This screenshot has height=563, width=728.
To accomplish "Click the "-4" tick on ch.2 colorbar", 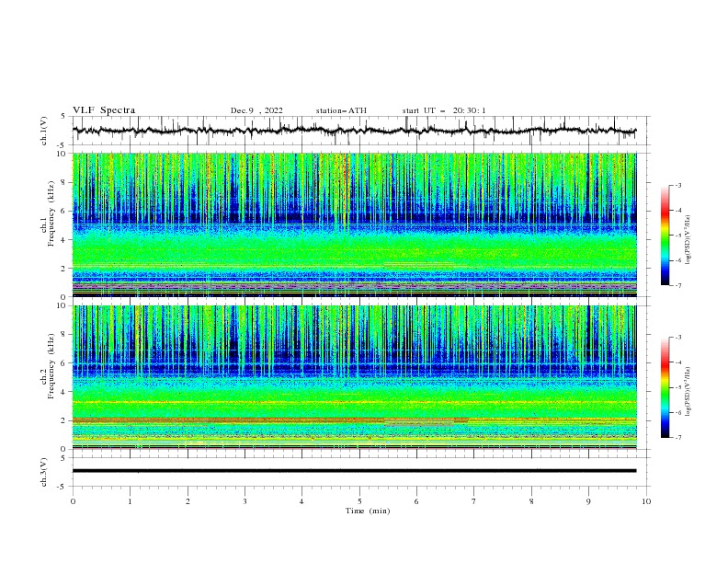I will (x=677, y=362).
